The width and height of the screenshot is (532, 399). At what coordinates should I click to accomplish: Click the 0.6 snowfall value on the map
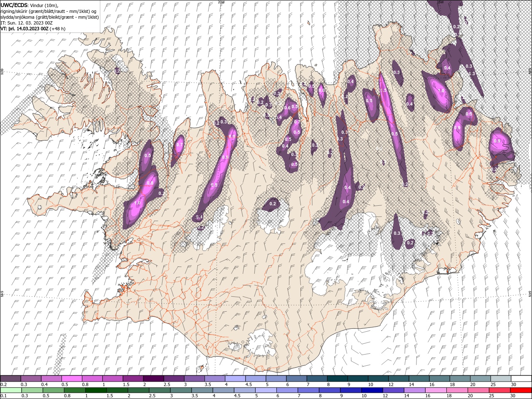[x=287, y=108]
